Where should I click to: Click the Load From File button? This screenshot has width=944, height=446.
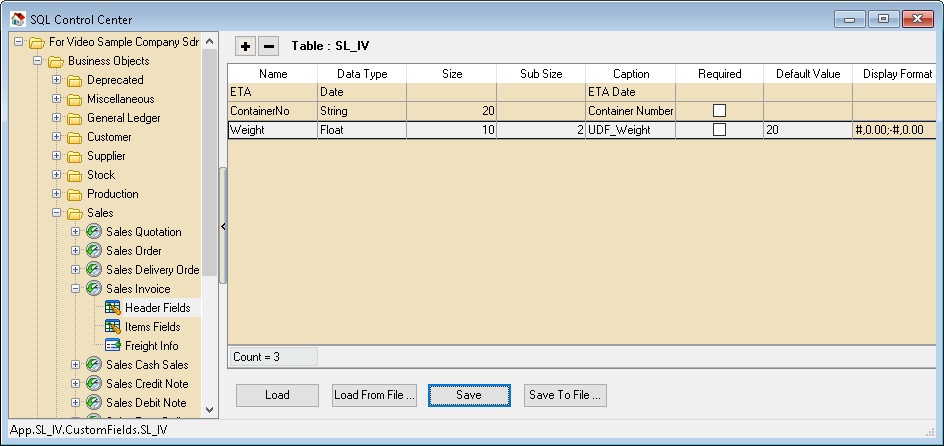coord(374,395)
